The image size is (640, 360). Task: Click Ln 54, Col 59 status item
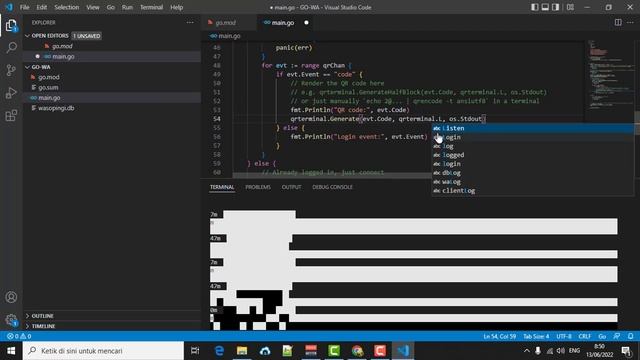click(500, 336)
